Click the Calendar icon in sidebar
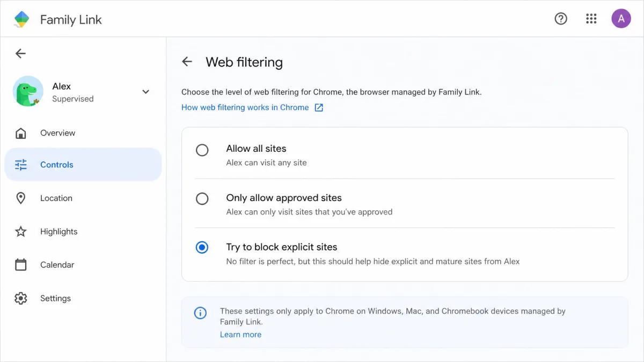 coord(20,265)
